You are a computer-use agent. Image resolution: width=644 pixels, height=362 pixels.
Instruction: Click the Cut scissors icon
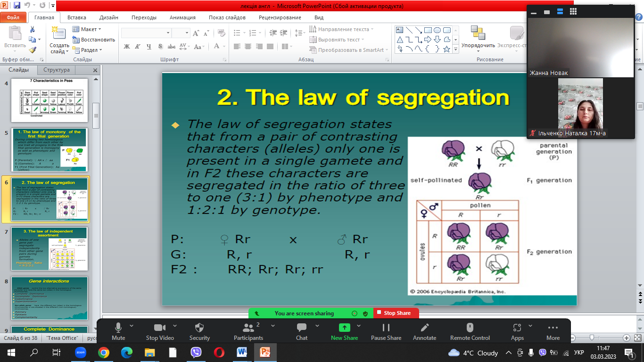click(32, 29)
